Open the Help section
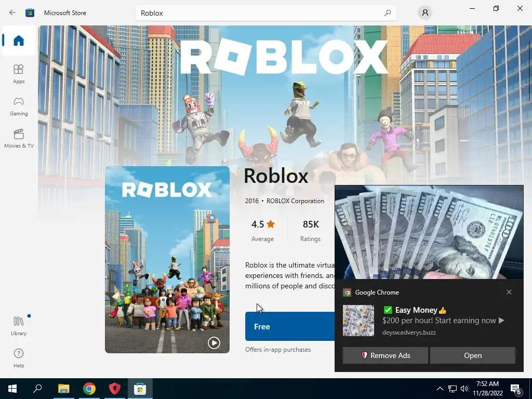 tap(19, 358)
